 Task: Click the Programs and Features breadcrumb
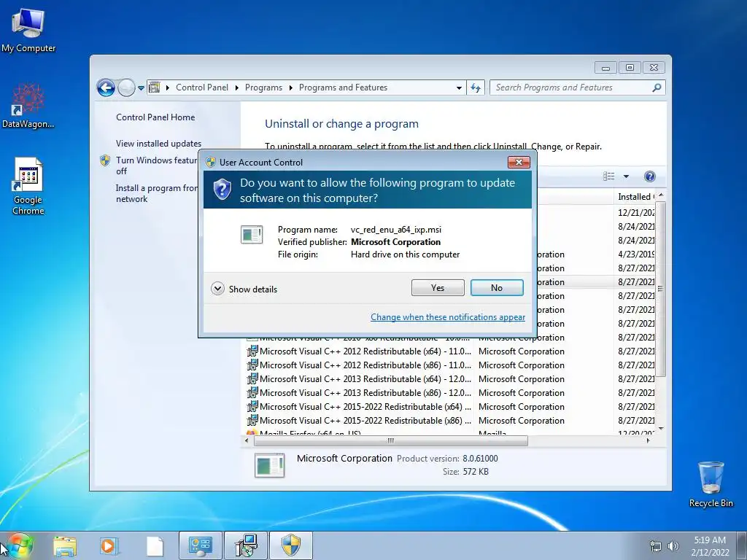click(343, 87)
